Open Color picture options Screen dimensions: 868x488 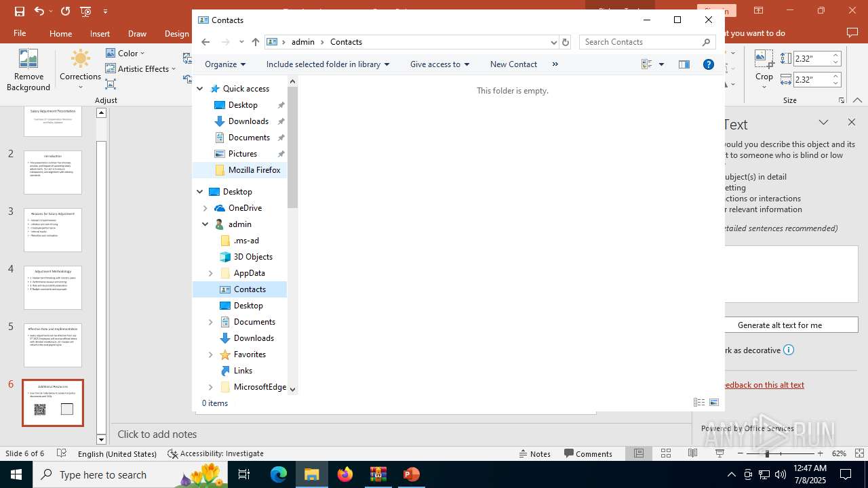125,53
